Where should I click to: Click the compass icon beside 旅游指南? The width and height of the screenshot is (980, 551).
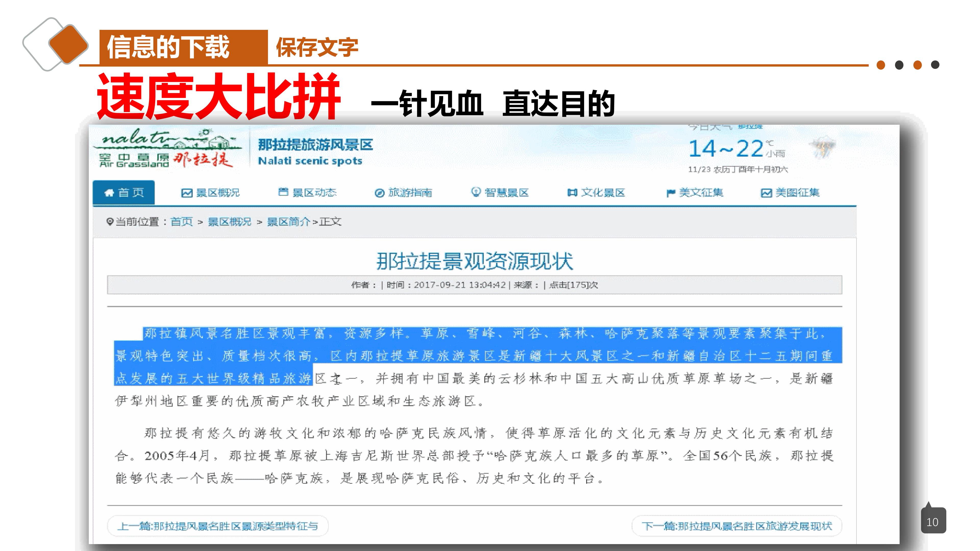(379, 193)
